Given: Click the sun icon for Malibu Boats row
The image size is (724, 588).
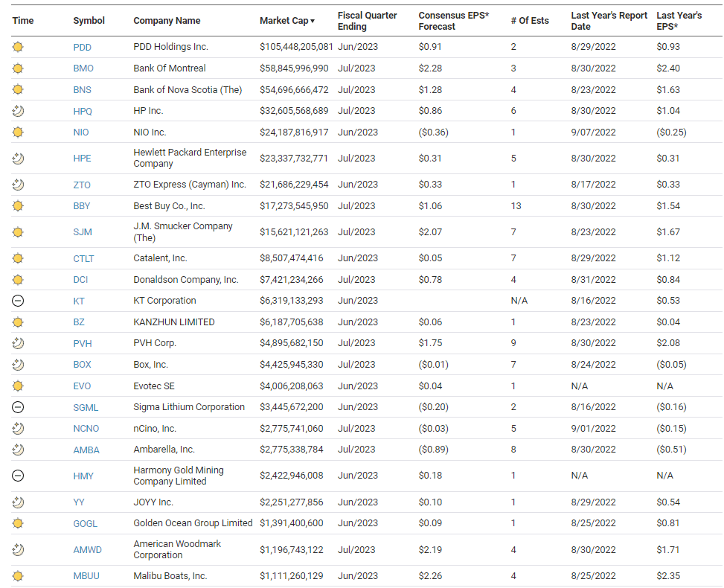Looking at the screenshot, I should coord(19,576).
